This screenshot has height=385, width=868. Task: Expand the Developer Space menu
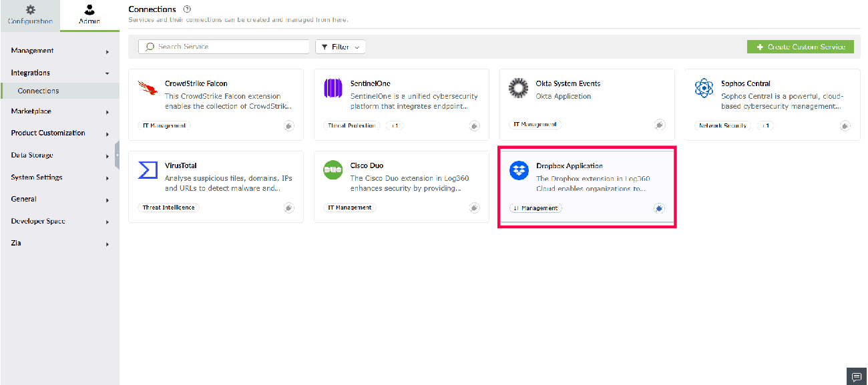59,222
